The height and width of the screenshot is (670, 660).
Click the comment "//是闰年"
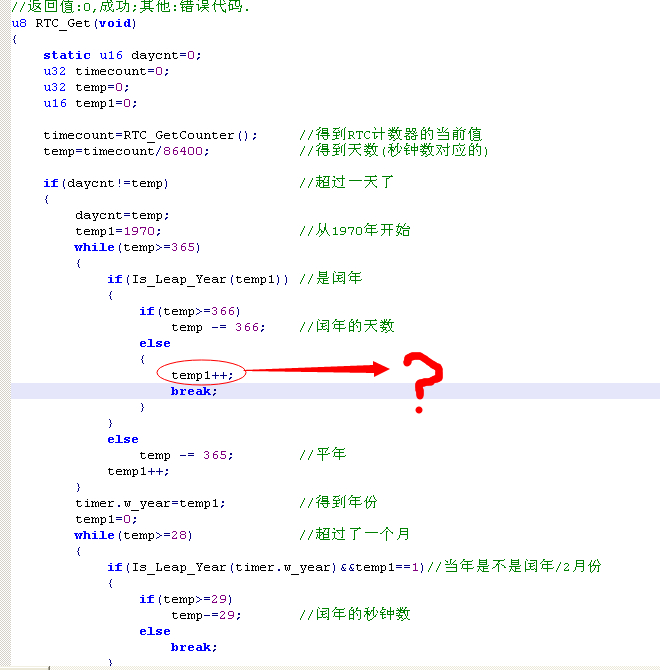331,278
